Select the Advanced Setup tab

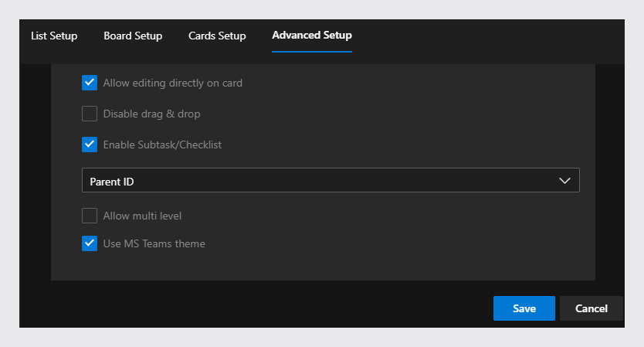pos(312,36)
